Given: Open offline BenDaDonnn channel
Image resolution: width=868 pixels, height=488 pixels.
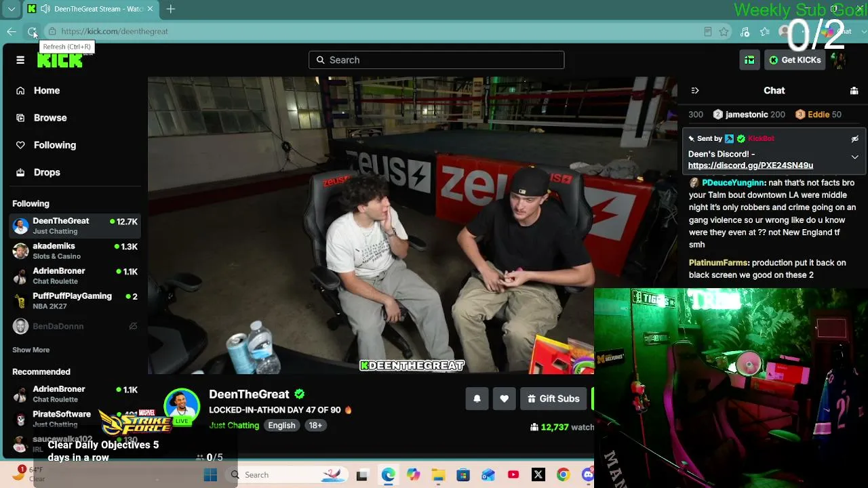Looking at the screenshot, I should (75, 326).
